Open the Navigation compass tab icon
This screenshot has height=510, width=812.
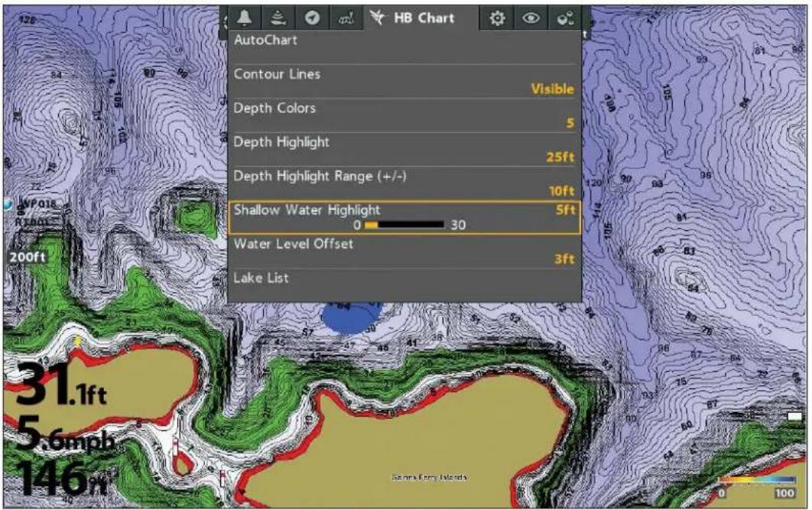(x=312, y=18)
